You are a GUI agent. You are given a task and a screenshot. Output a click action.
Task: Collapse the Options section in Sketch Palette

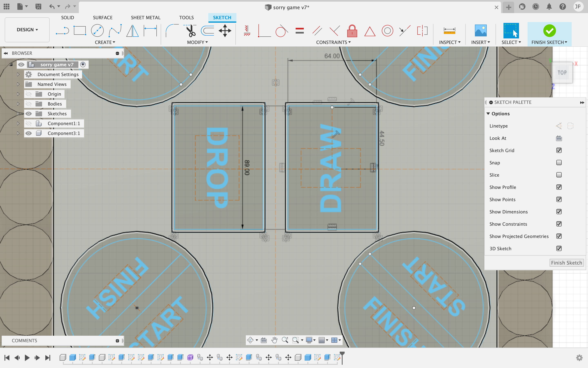488,114
